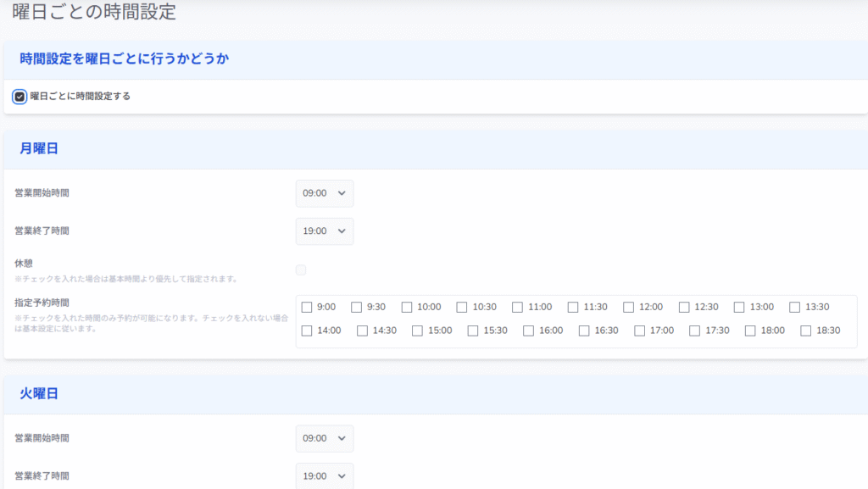Image resolution: width=868 pixels, height=489 pixels.
Task: Check the 9:30 reservation time box
Action: 357,307
